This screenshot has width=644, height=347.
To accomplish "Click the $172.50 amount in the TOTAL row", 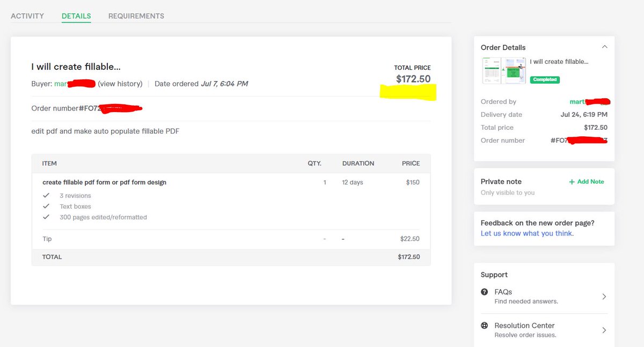I will [x=409, y=257].
